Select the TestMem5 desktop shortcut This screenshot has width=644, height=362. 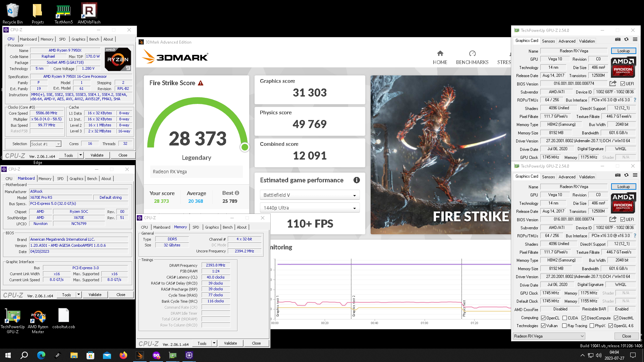point(63,13)
